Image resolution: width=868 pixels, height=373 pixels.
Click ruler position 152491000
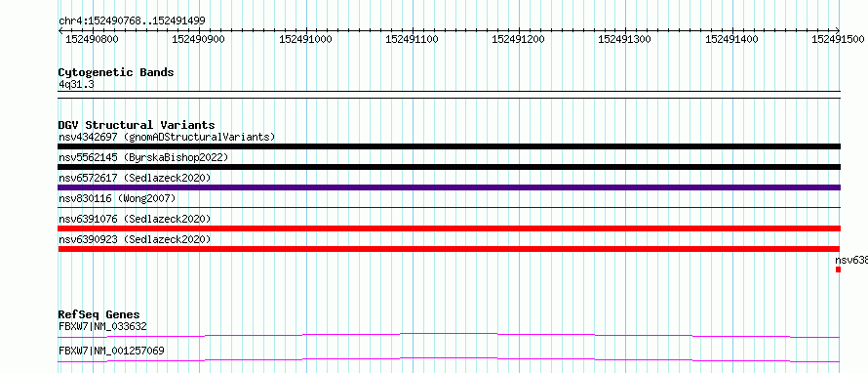pos(305,39)
